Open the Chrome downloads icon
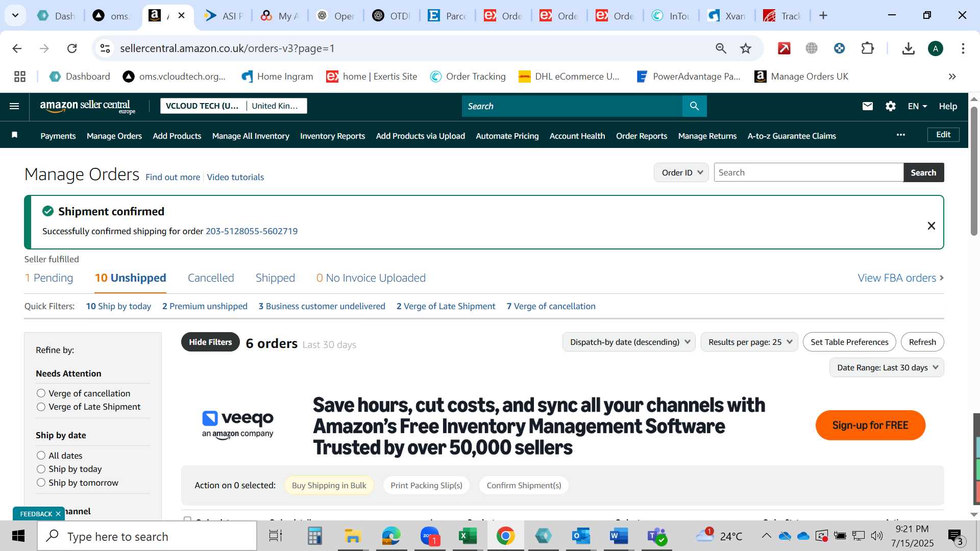Viewport: 980px width, 551px height. [908, 48]
